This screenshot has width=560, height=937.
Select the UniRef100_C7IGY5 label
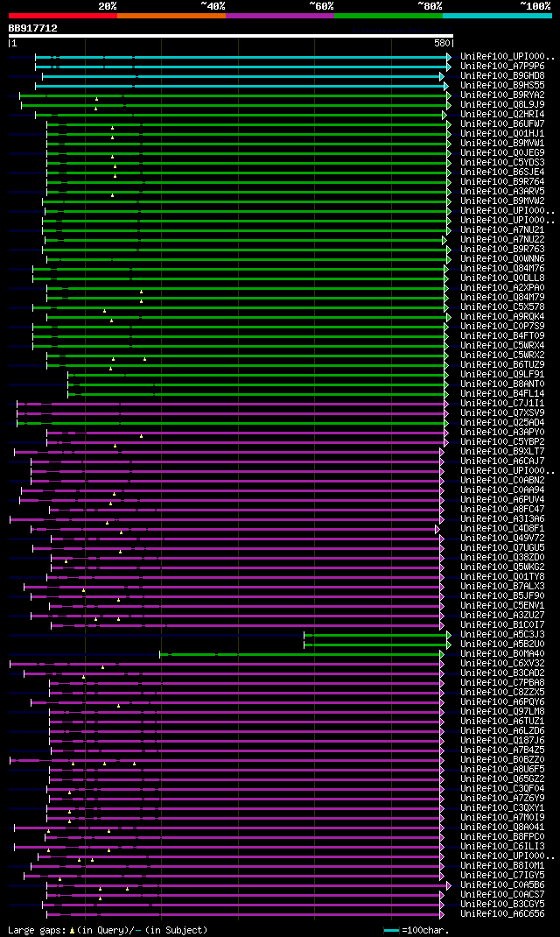click(502, 876)
